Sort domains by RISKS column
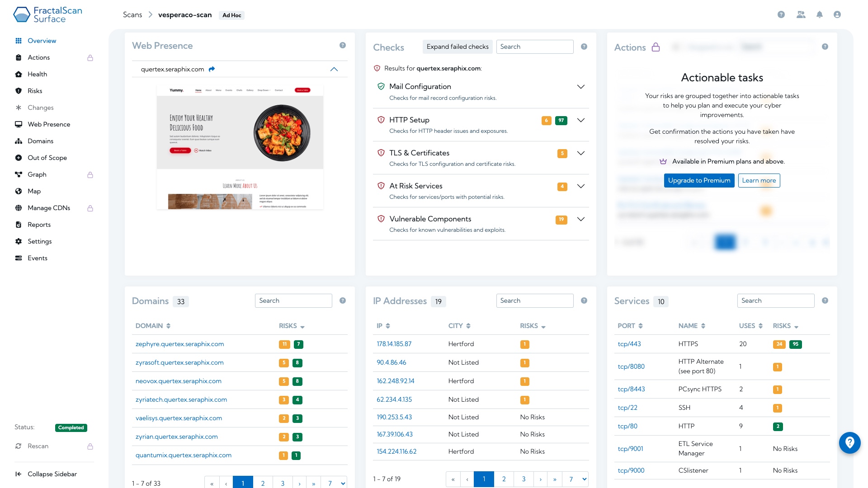 pos(292,326)
